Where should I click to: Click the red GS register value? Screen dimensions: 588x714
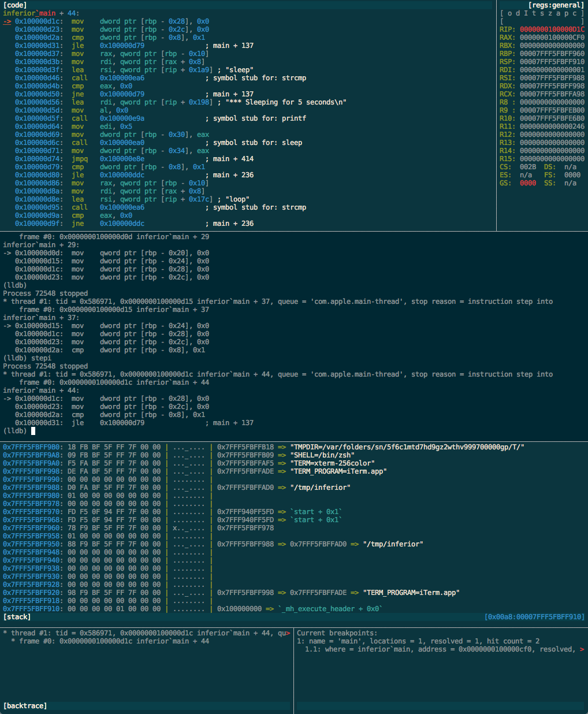[527, 183]
